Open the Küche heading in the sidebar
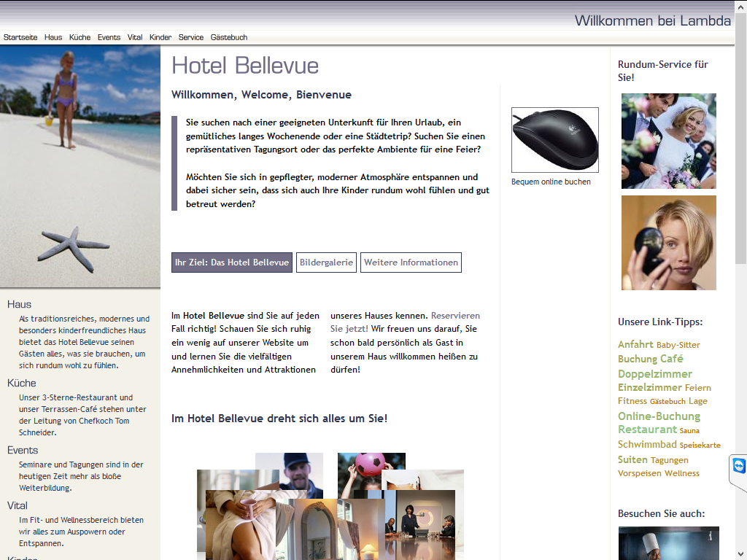This screenshot has height=560, width=747. pyautogui.click(x=21, y=383)
